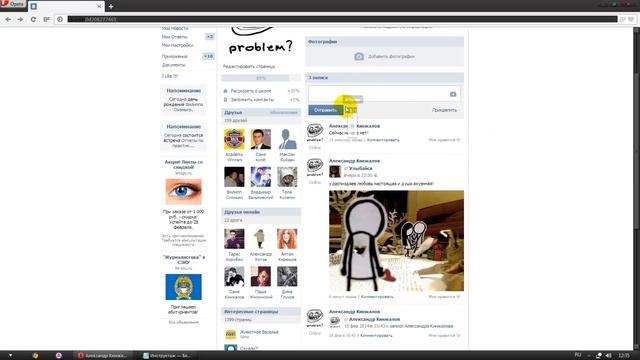Screen dimensions: 640x360
Task: Open Паша online friend avatar
Action: (x=261, y=276)
